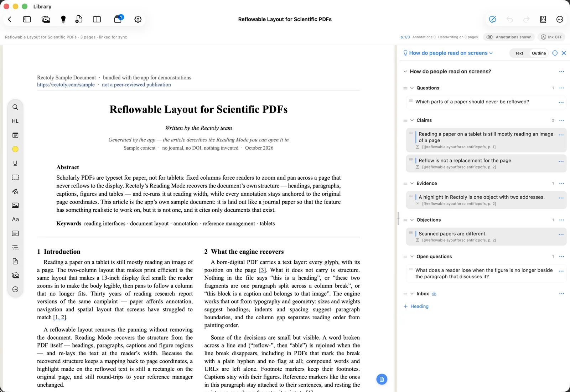Switch to the Text tab
This screenshot has width=570, height=392.
click(x=519, y=53)
